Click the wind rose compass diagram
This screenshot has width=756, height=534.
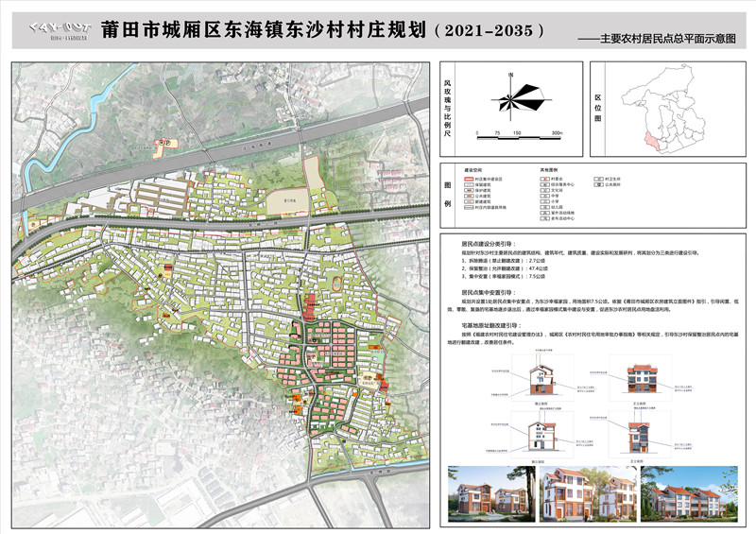point(510,97)
